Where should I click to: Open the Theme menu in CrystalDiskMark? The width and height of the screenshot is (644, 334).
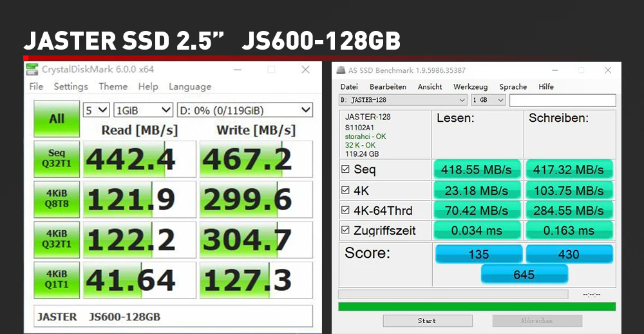click(x=113, y=86)
